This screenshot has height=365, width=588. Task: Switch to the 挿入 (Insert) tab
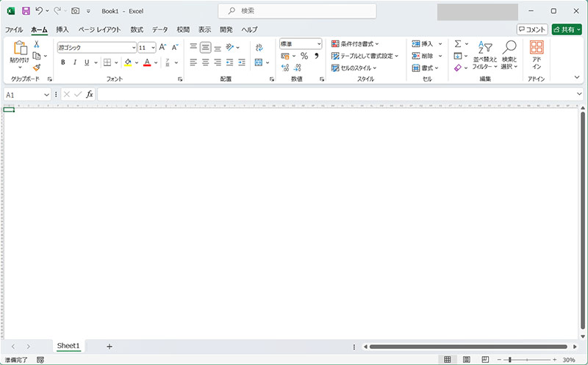point(62,29)
